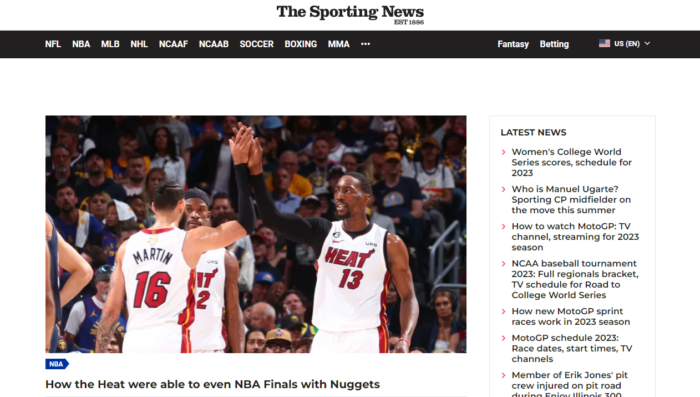This screenshot has height=397, width=700.
Task: Click the Heat players feature image
Action: click(256, 234)
